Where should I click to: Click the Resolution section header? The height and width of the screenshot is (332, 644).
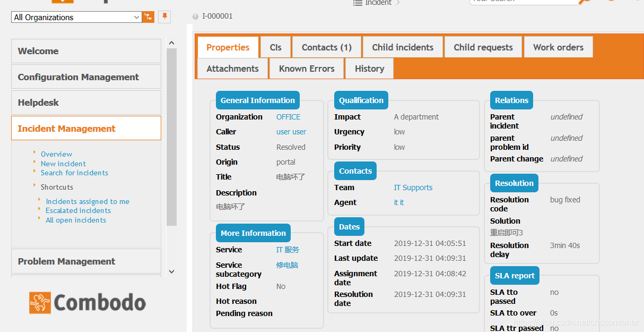pyautogui.click(x=514, y=183)
